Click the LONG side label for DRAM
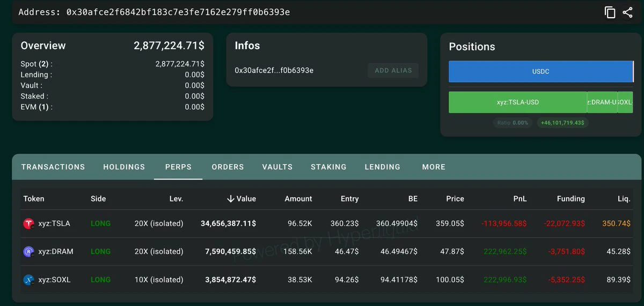The image size is (644, 306). [x=100, y=251]
